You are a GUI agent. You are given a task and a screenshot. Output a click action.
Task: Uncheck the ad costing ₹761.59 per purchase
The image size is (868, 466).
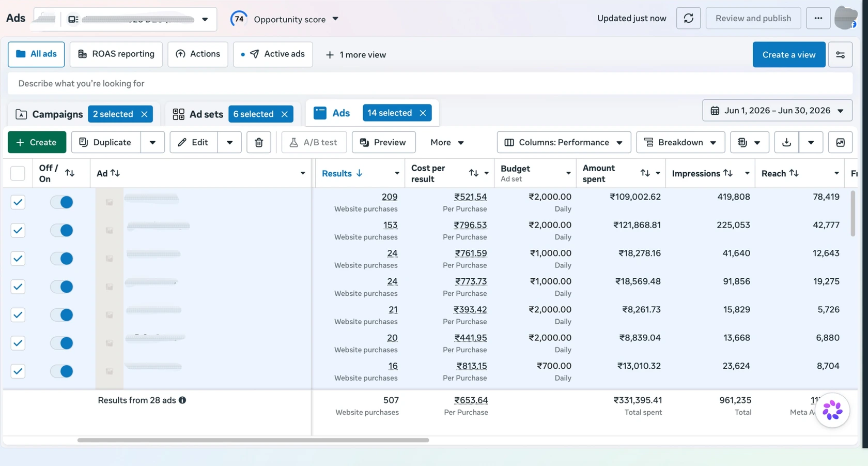click(18, 259)
